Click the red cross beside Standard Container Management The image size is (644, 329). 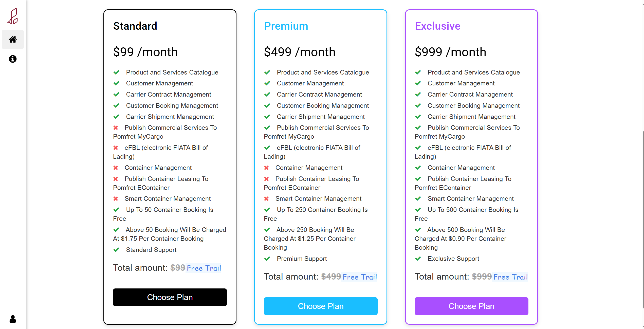tap(116, 168)
